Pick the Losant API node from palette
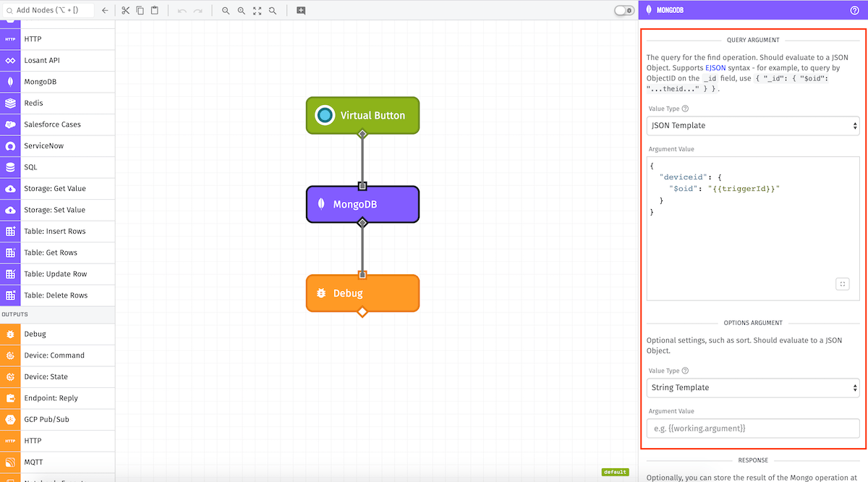The height and width of the screenshot is (482, 868). tap(58, 61)
